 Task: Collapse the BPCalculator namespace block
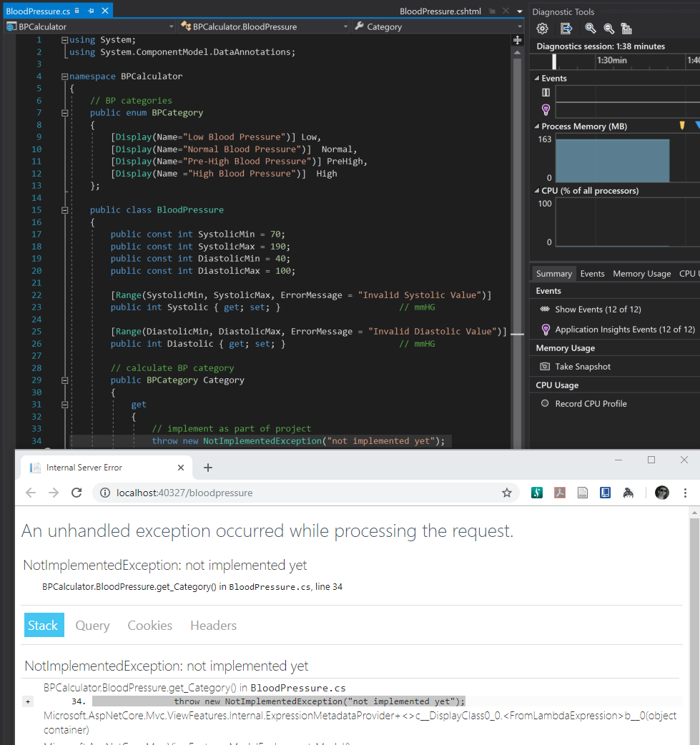tap(64, 77)
